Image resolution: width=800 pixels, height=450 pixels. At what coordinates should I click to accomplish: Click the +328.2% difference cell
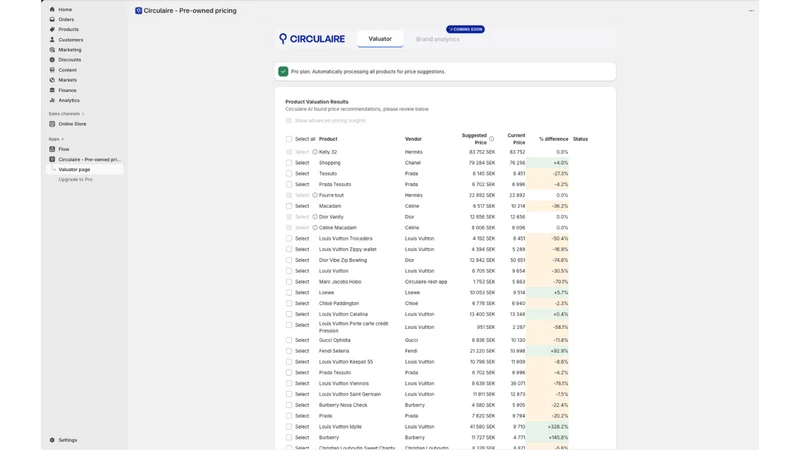547,427
